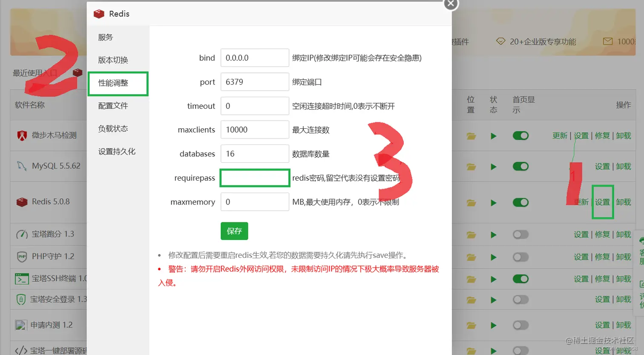Disable homepage display for 微步木马检测
The image size is (644, 355).
click(x=520, y=136)
